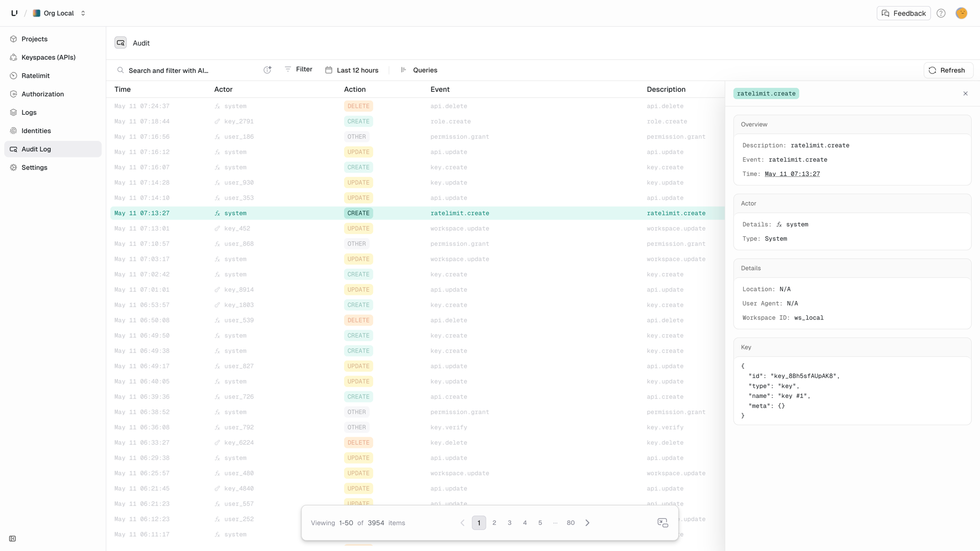Open Keyspaces (APIs) section
Screen dimensions: 980x551
click(53, 57)
